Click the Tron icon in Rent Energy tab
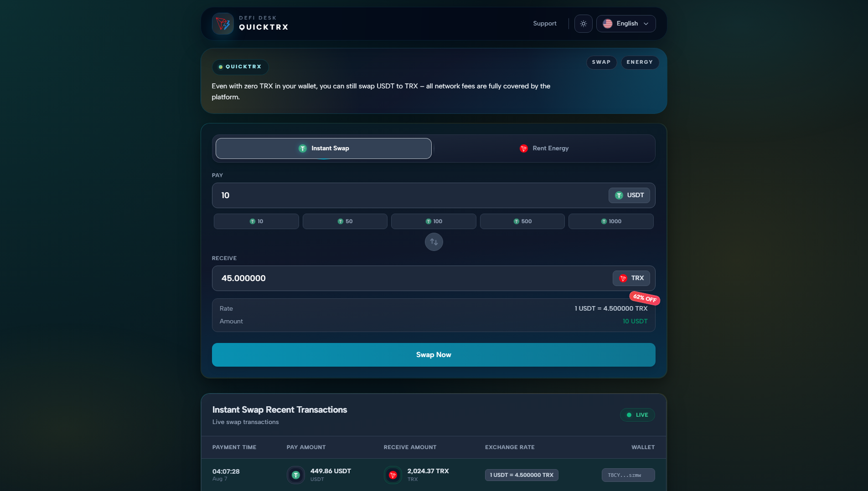Viewport: 868px width, 491px height. click(x=524, y=148)
